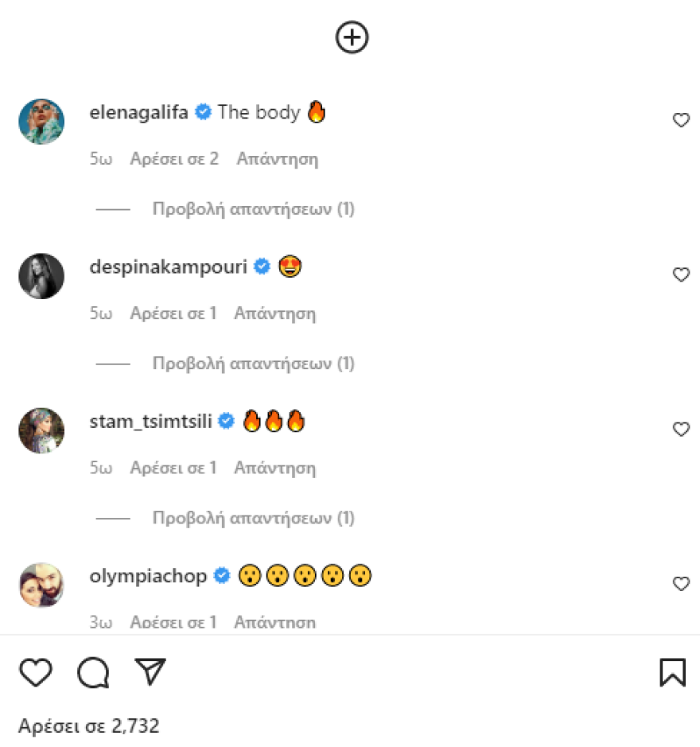The width and height of the screenshot is (700, 747).
Task: Like despinakampouri's comment
Action: [x=681, y=274]
